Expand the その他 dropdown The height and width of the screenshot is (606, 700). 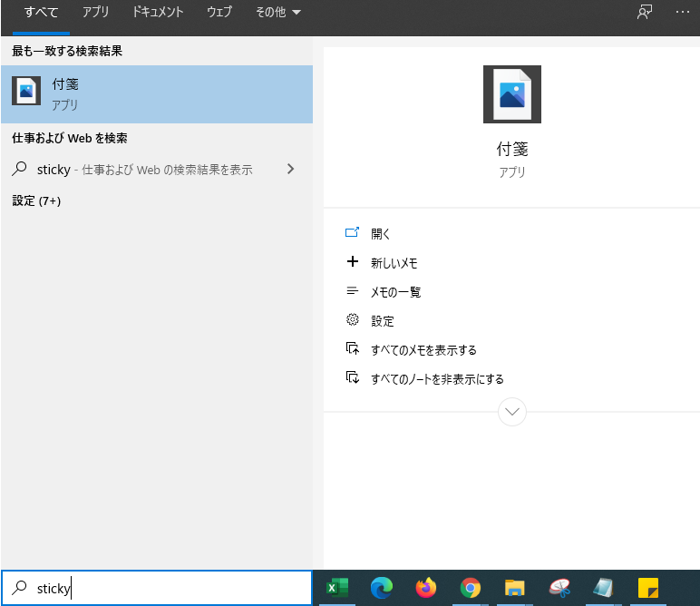[278, 12]
